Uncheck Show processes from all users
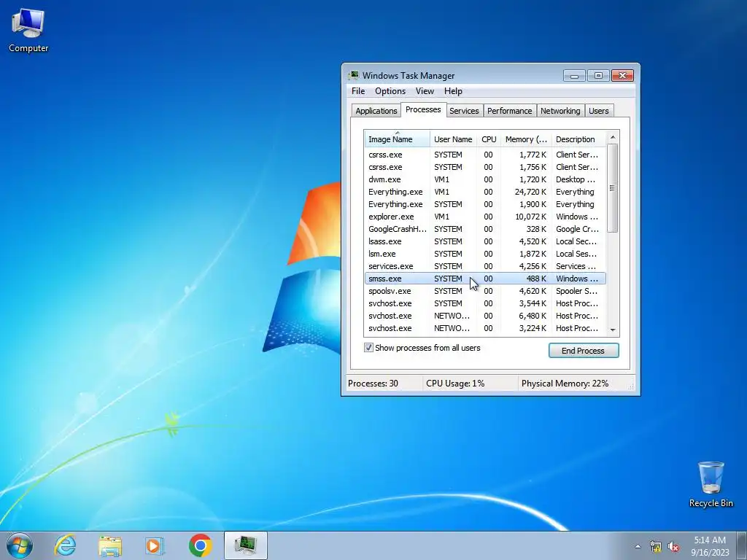 (x=368, y=348)
